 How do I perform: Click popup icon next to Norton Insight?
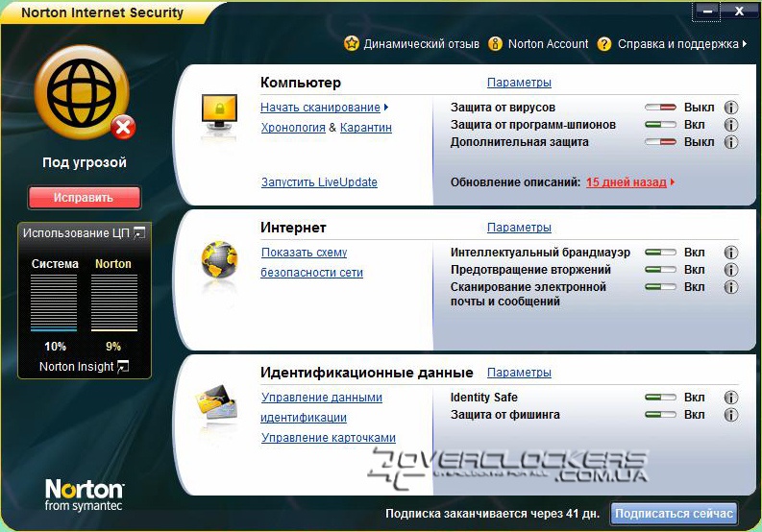click(x=123, y=366)
